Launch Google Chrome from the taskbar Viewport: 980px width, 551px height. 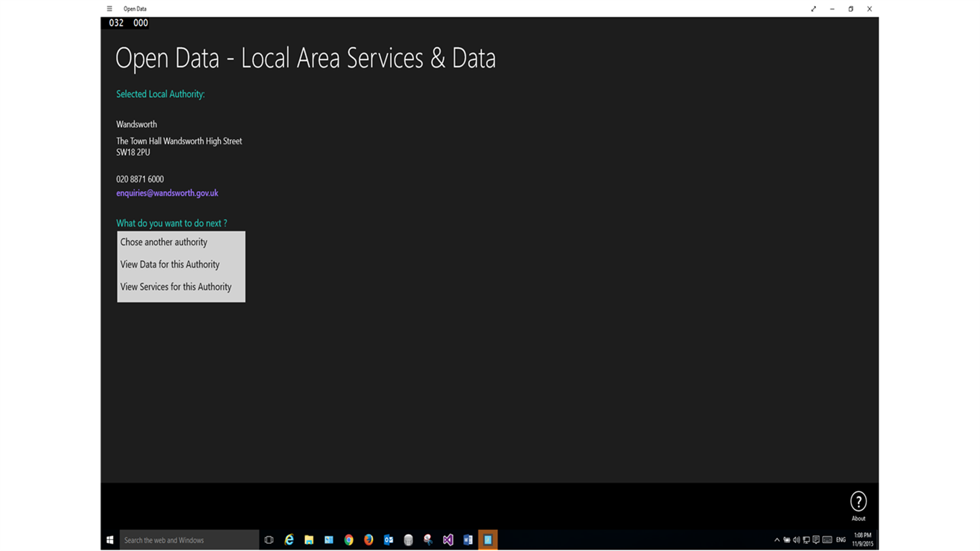(x=348, y=539)
